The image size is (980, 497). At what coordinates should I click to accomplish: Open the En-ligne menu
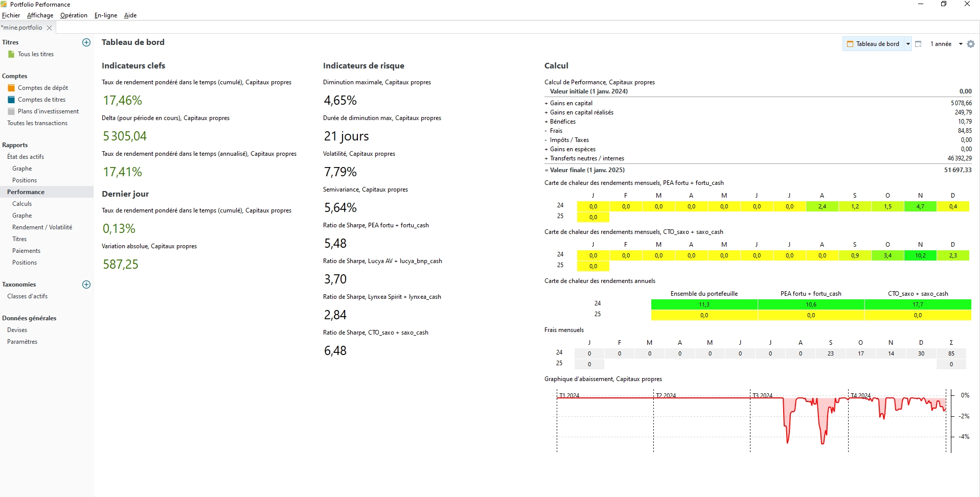coord(106,15)
